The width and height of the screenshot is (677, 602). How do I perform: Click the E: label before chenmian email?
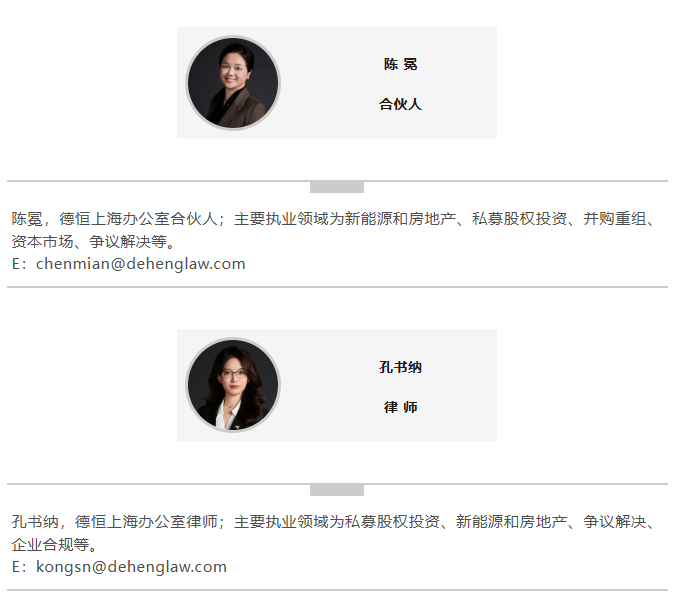[20, 264]
